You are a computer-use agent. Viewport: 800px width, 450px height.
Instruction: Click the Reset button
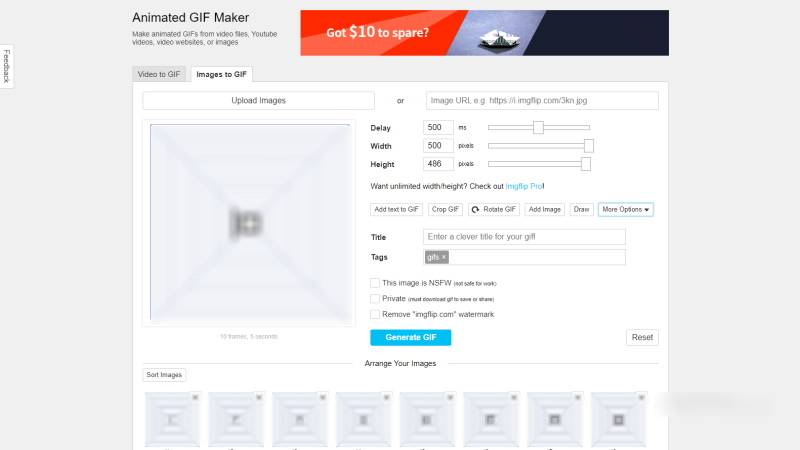[642, 337]
